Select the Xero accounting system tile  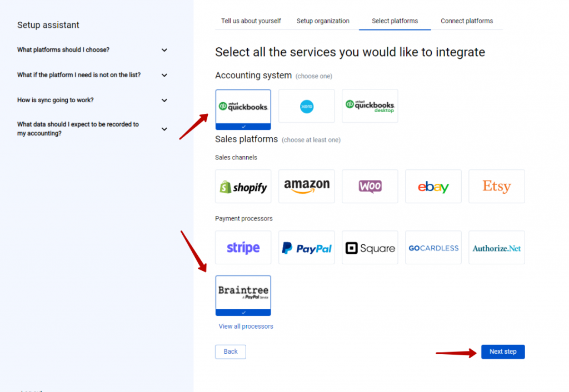pyautogui.click(x=306, y=106)
